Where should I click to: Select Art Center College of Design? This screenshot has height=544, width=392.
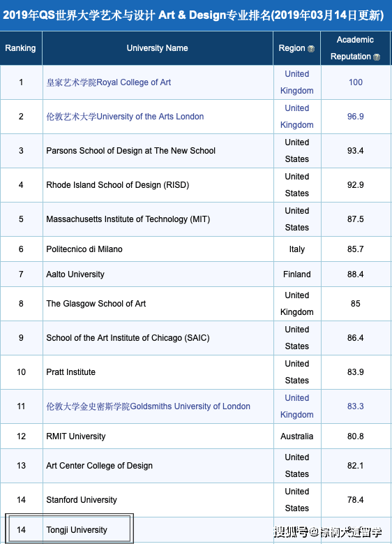point(100,466)
